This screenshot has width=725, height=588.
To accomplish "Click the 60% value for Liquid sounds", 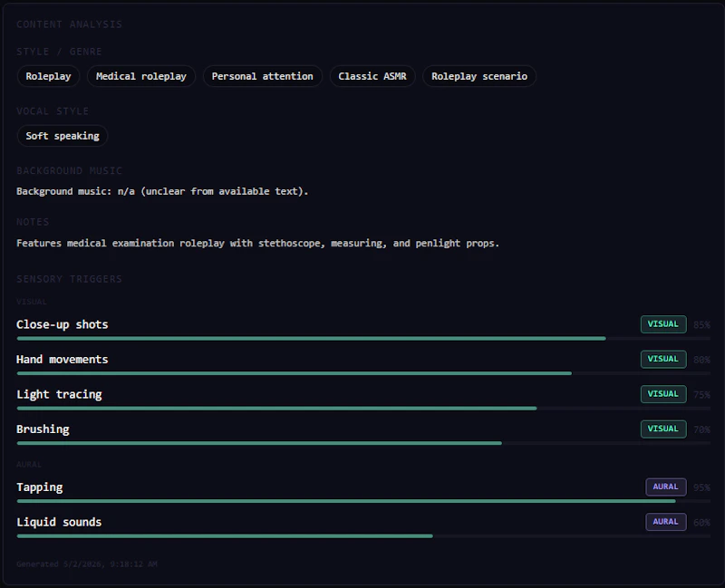I will (x=701, y=523).
